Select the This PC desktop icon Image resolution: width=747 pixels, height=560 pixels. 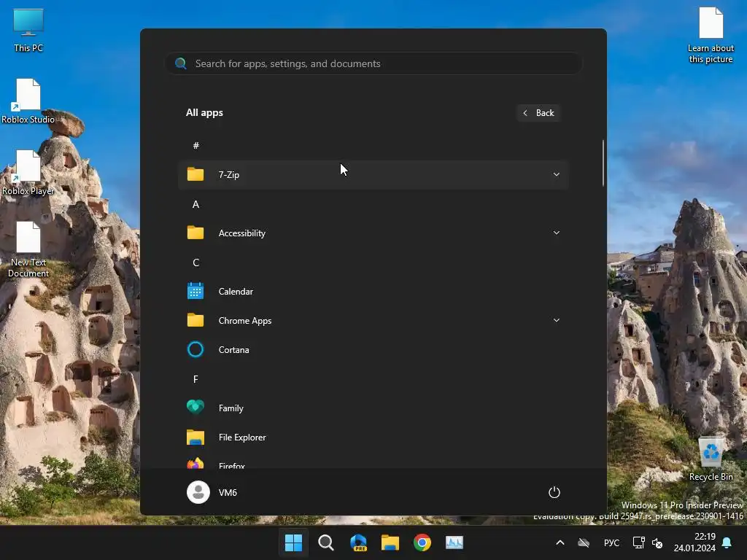[x=28, y=31]
